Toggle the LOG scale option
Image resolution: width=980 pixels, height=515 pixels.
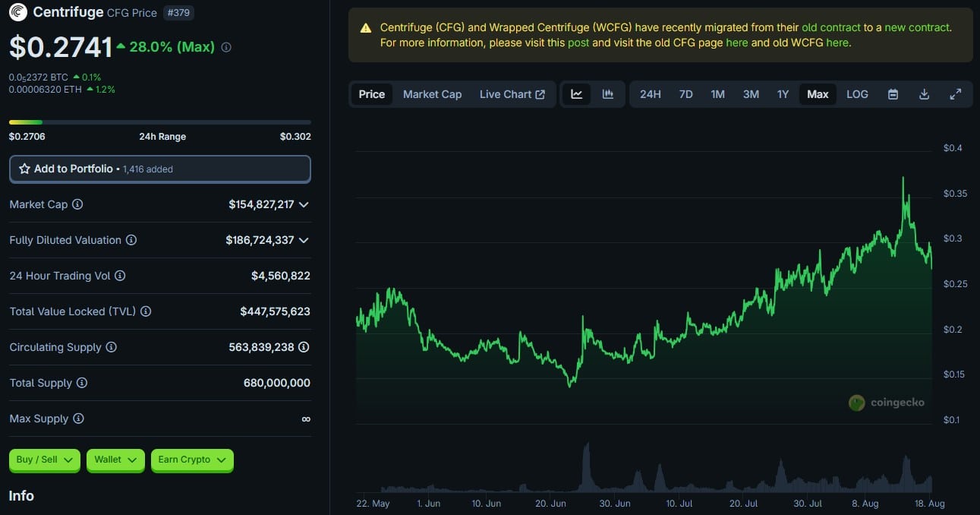pos(857,94)
